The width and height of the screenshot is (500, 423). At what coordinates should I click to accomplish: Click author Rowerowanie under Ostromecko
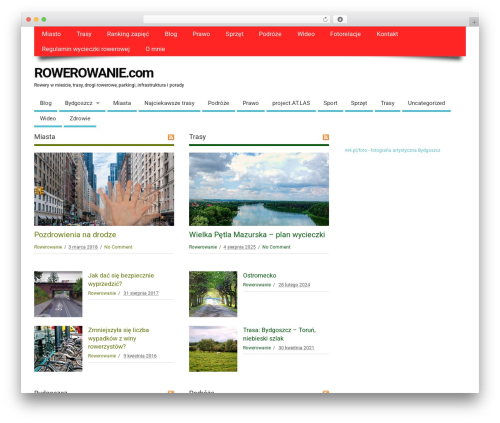pos(257,285)
